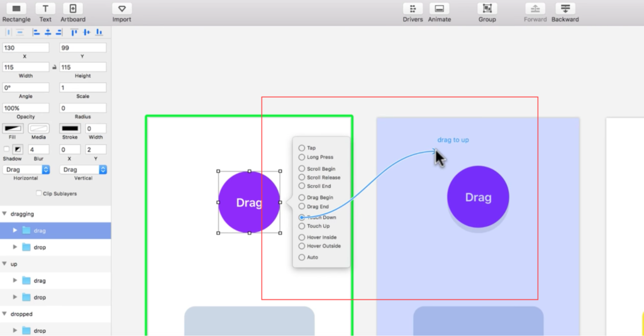Screen dimensions: 644x336
Task: Align layers to horizontal center
Action: [x=48, y=32]
